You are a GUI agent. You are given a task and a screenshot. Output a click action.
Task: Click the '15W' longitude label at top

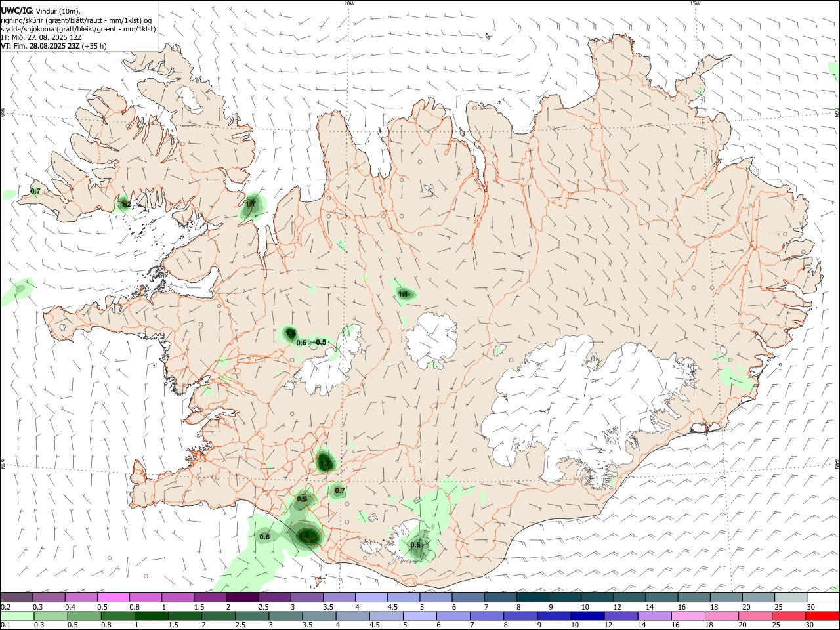click(695, 3)
